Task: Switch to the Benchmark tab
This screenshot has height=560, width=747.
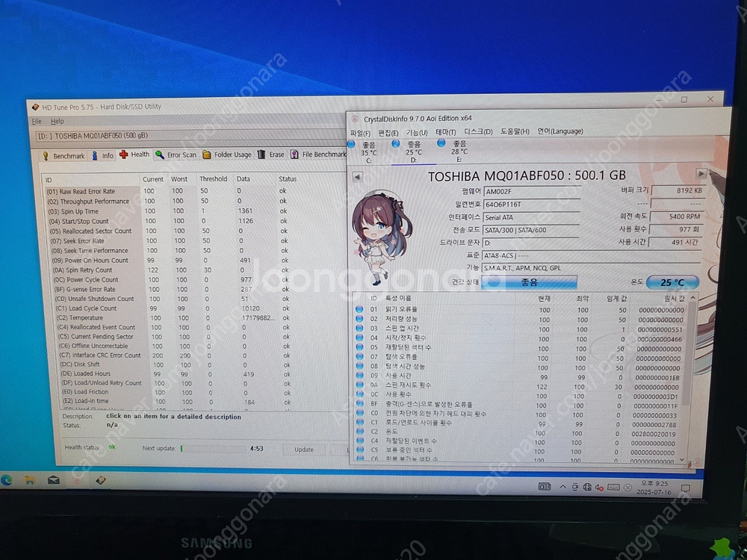Action: click(63, 156)
